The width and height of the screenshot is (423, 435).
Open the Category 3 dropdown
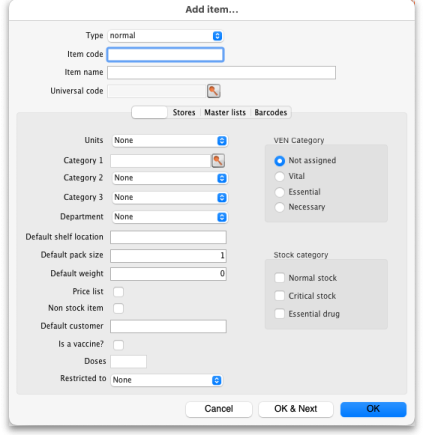pyautogui.click(x=170, y=197)
